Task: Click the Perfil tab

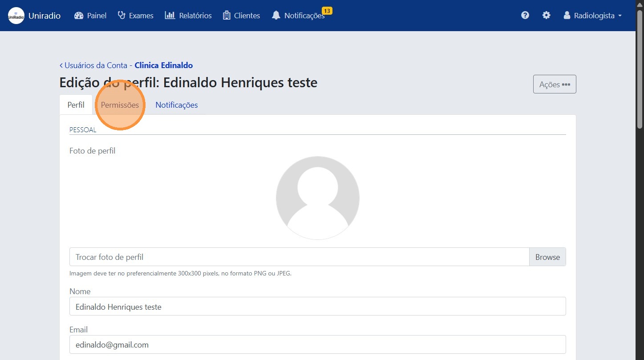Action: pyautogui.click(x=75, y=105)
